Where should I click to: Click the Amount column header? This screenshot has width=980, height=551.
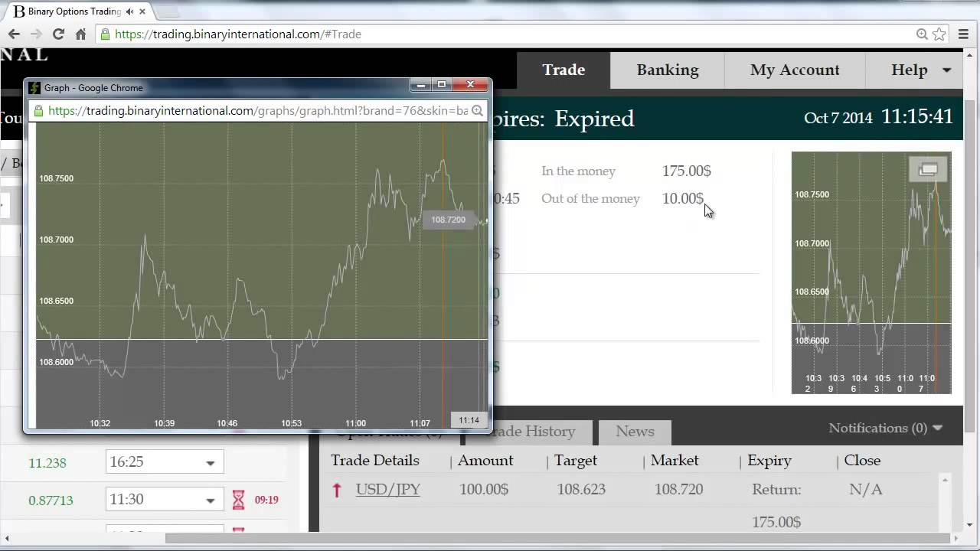click(x=485, y=461)
